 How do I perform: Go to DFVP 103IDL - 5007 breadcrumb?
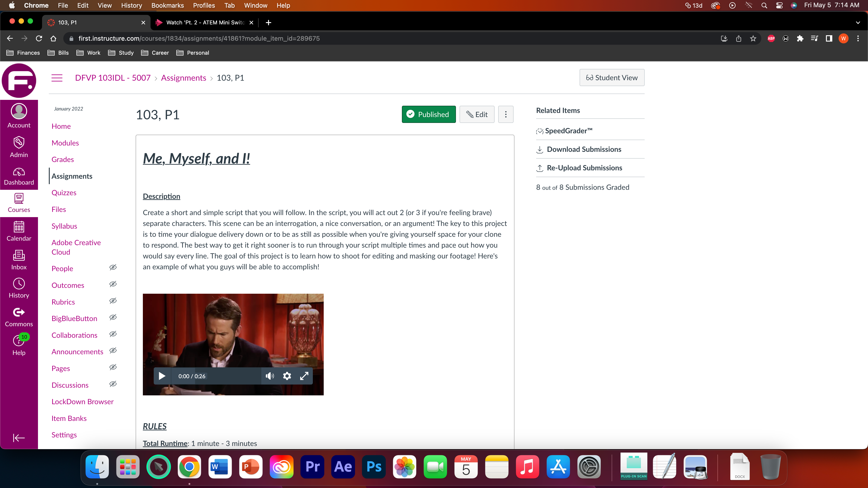[113, 78]
